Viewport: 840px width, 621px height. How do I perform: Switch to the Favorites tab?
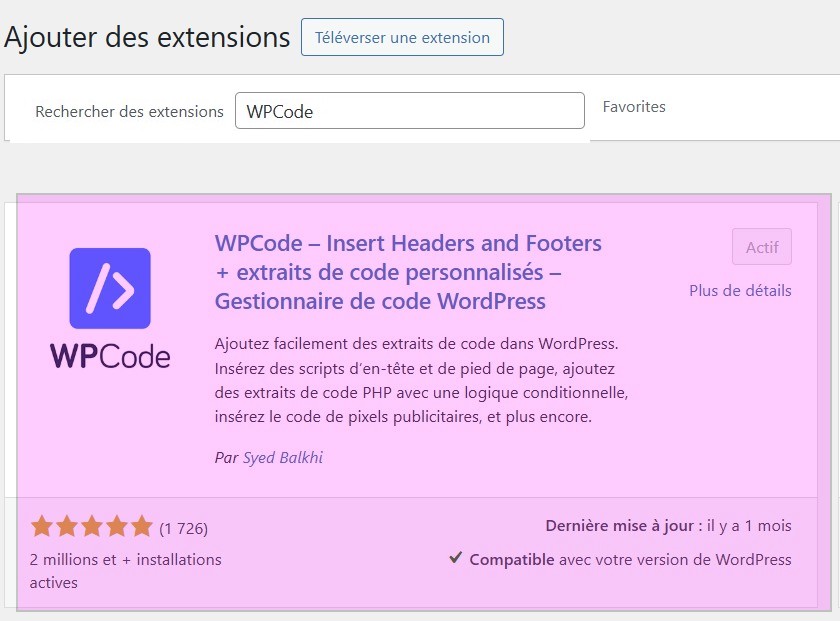[634, 106]
